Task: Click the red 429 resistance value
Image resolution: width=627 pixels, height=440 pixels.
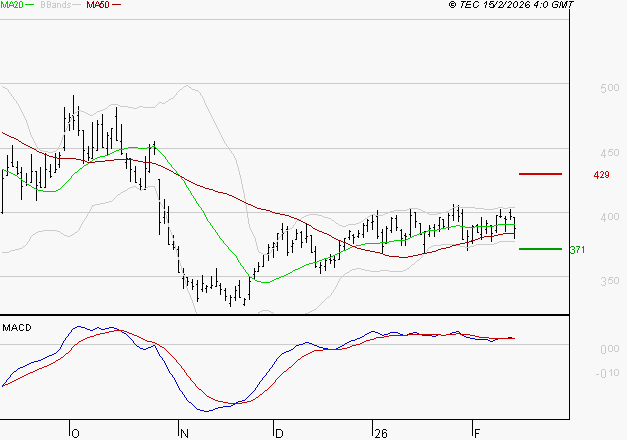Action: 601,175
